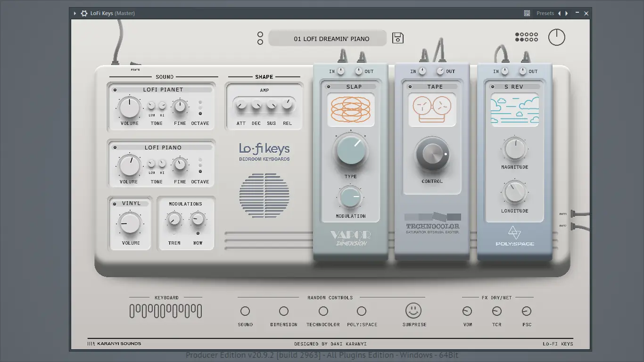Randomize the Dimension pedal
The height and width of the screenshot is (362, 644).
coord(284,311)
